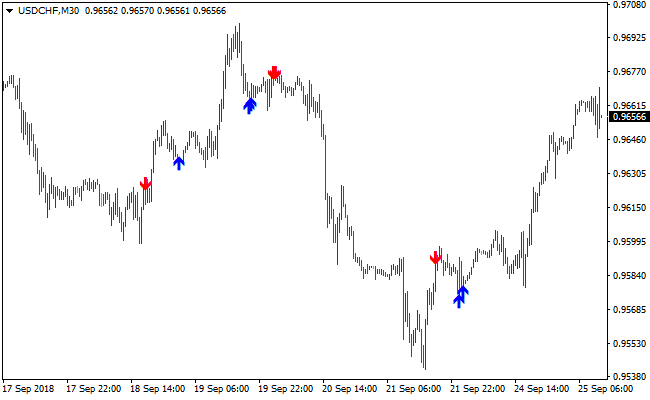Select the low value 0.96561 in header
The width and height of the screenshot is (650, 400).
click(x=174, y=11)
